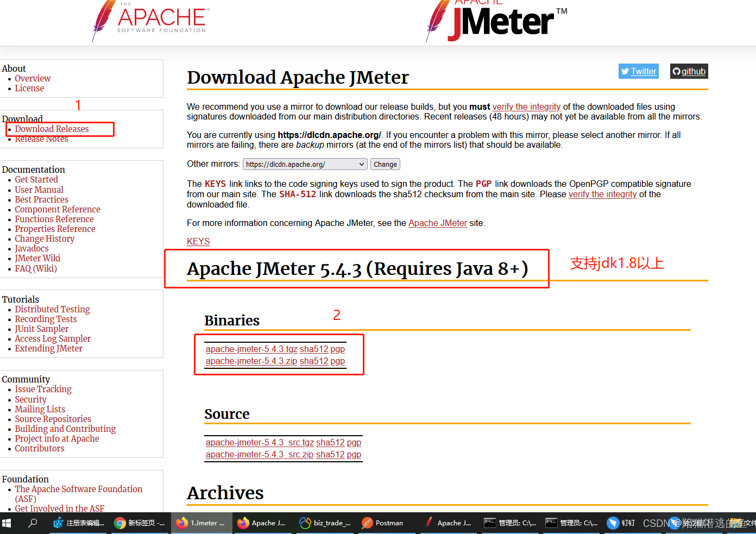Open Access Log Sampler tutorial link

point(53,338)
